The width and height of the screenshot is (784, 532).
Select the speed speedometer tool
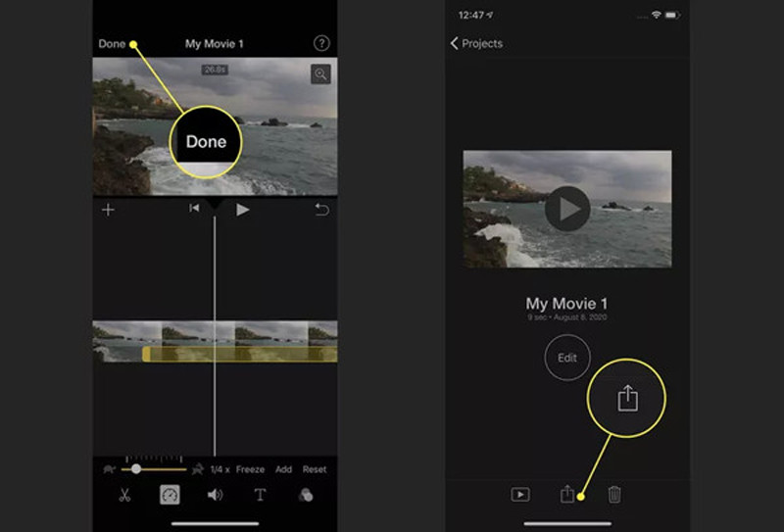[170, 495]
